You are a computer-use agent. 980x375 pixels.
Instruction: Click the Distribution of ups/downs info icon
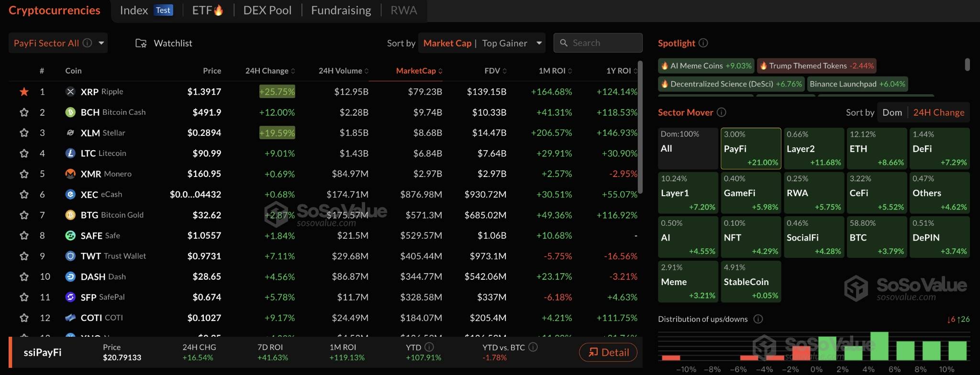758,319
